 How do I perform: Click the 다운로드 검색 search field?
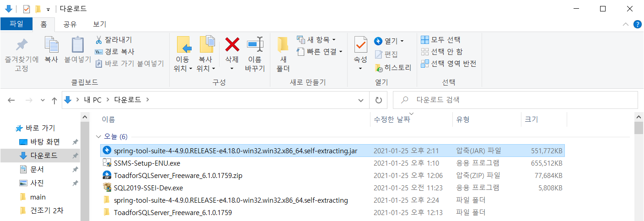pos(515,100)
